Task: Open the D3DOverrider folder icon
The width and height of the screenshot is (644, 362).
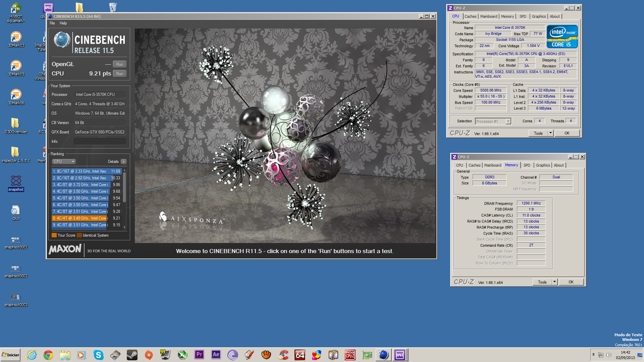Action: pos(16,126)
